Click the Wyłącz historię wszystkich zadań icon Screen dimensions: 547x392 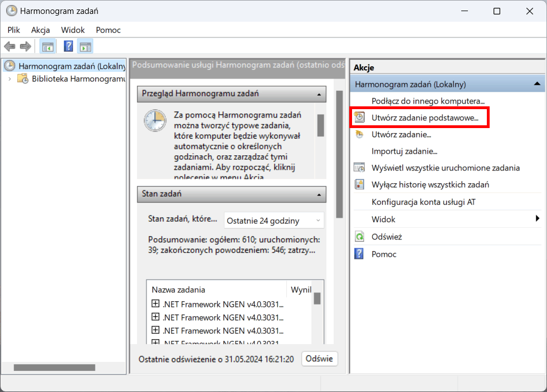click(360, 184)
